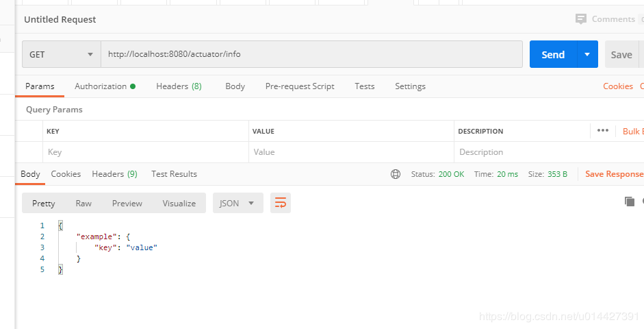Open the GET method dropdown
Screen dimensions: 644x329
(62, 54)
